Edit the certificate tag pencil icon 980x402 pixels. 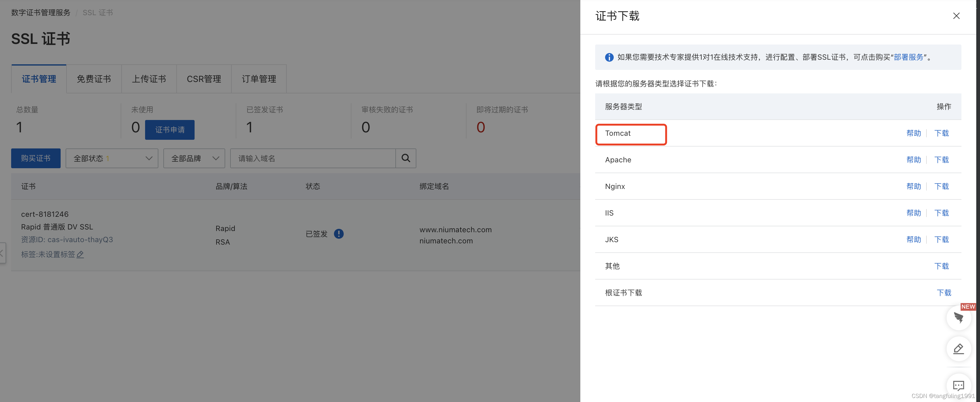coord(80,254)
